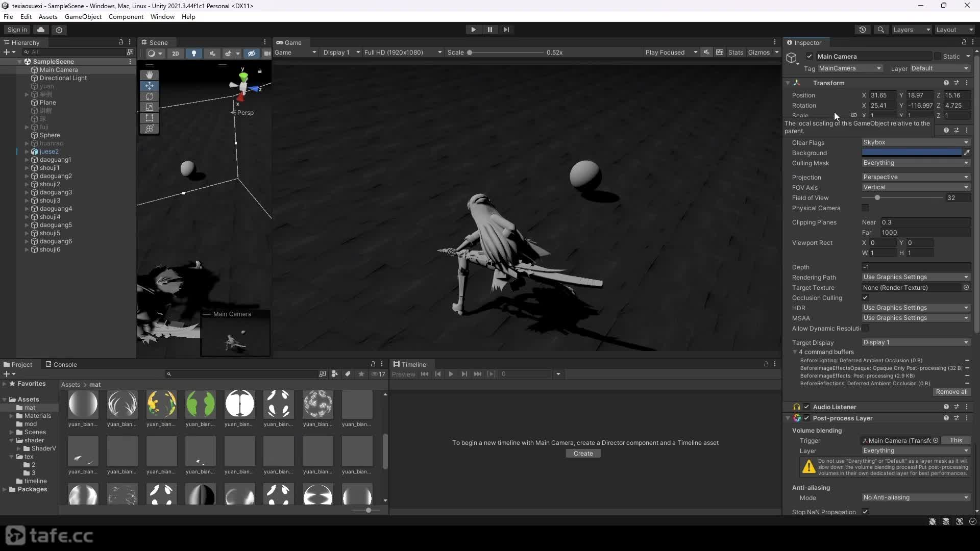Click Remove all command buffers button

click(951, 392)
